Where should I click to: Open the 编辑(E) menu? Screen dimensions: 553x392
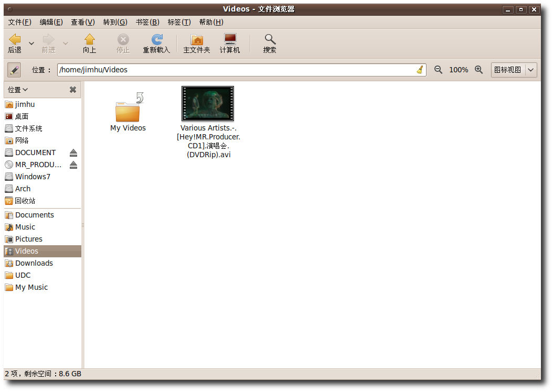tap(51, 22)
